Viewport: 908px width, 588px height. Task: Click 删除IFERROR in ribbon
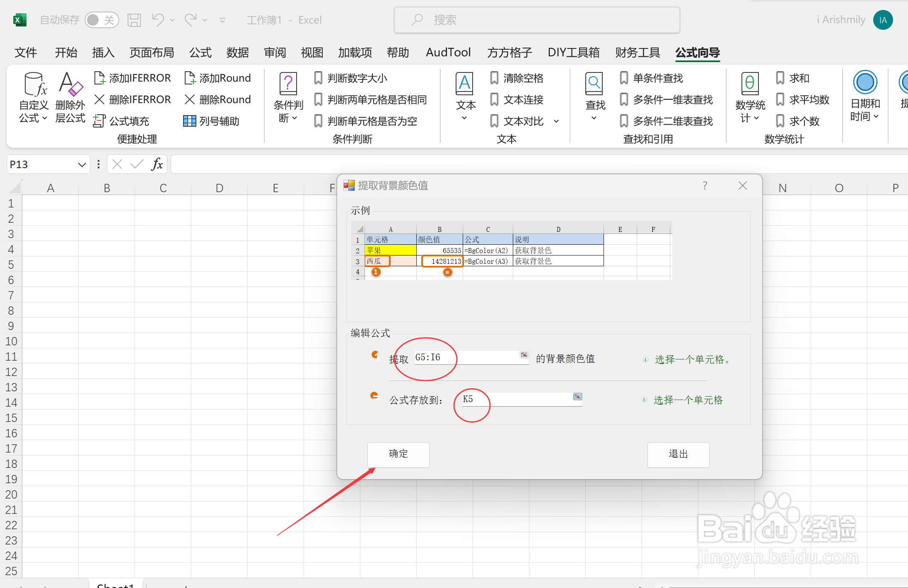point(133,99)
